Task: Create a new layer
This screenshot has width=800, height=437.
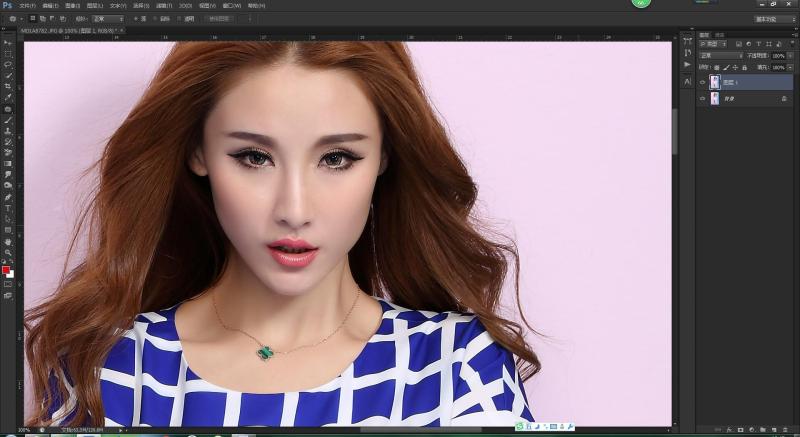Action: [x=774, y=430]
